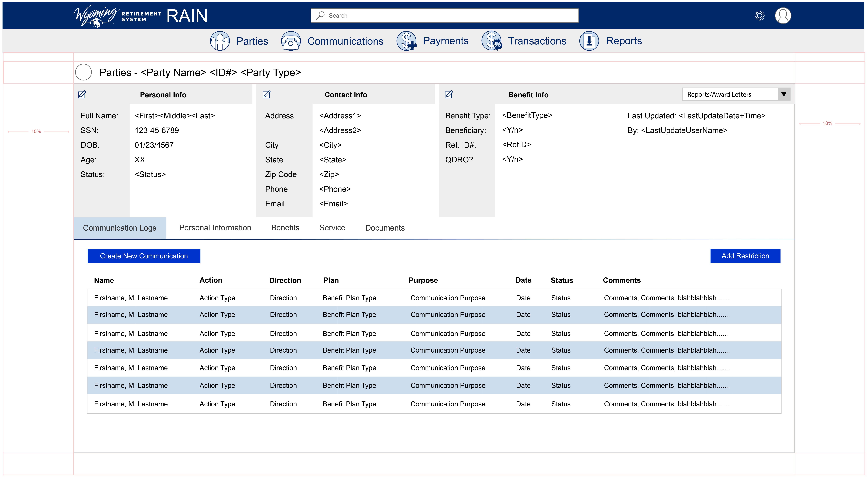The width and height of the screenshot is (868, 478).
Task: Switch to the Documents tab
Action: click(x=385, y=228)
